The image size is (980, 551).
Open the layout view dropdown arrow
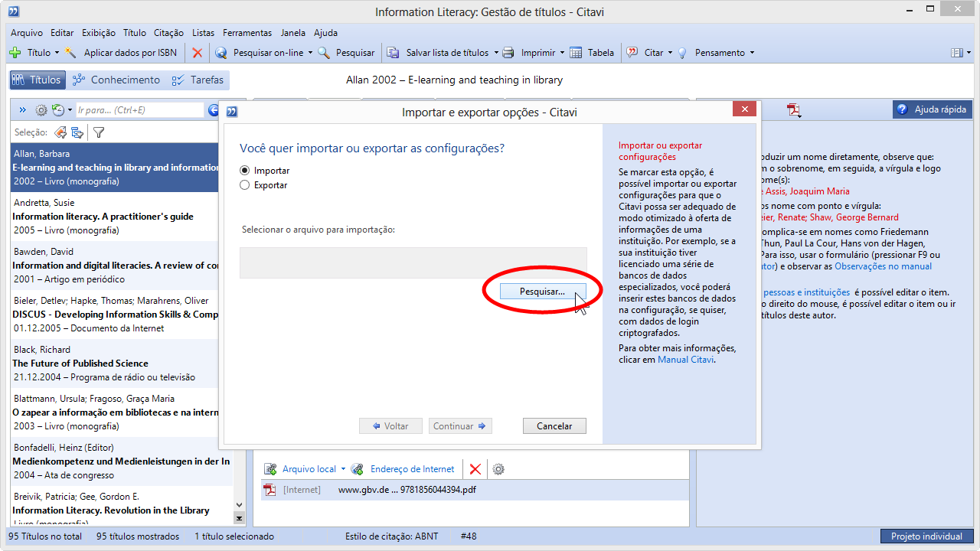(x=969, y=53)
